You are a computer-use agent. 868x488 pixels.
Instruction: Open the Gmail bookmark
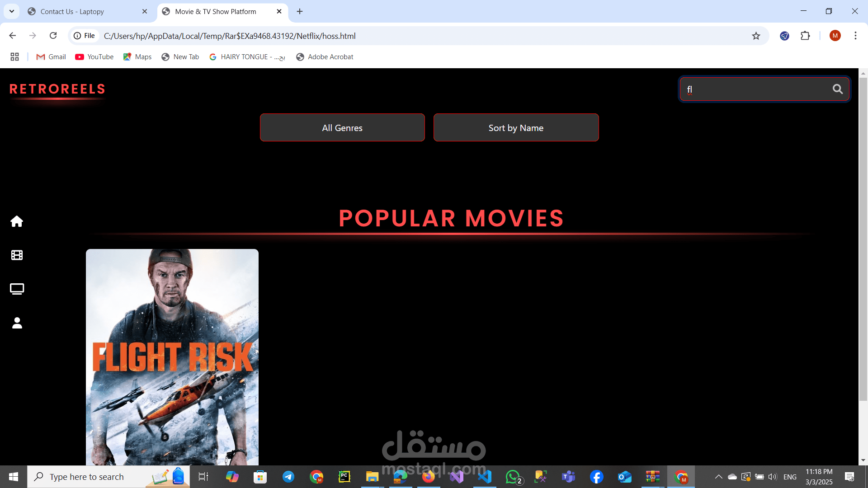click(51, 56)
